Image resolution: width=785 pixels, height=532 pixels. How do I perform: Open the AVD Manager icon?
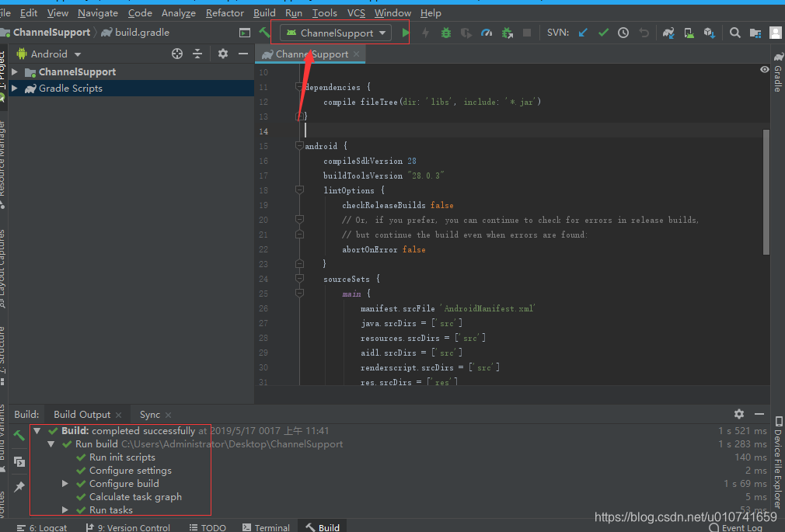click(x=689, y=33)
